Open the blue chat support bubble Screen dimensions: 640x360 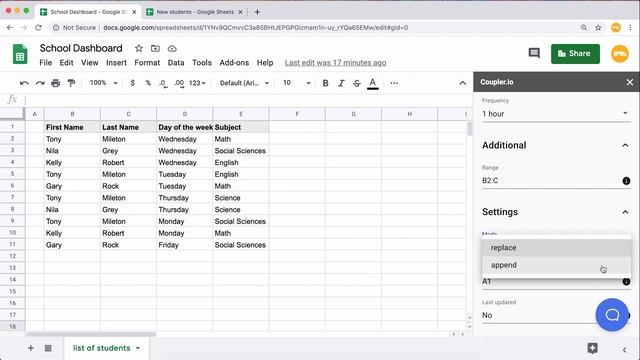pos(612,315)
